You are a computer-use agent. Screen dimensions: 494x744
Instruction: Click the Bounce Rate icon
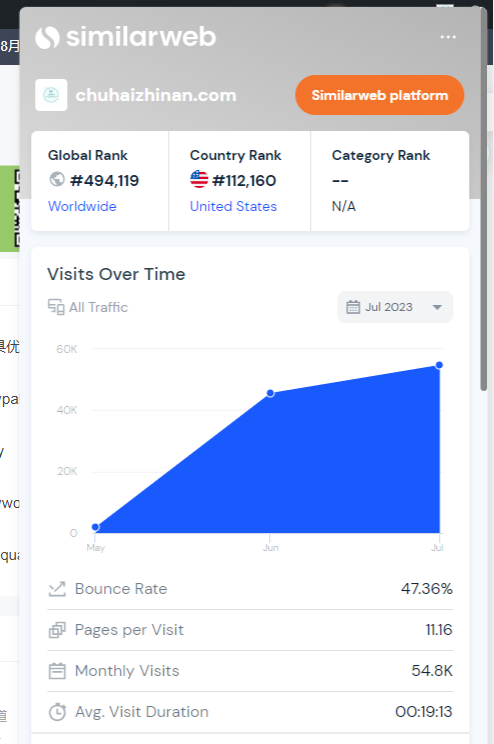coord(57,589)
